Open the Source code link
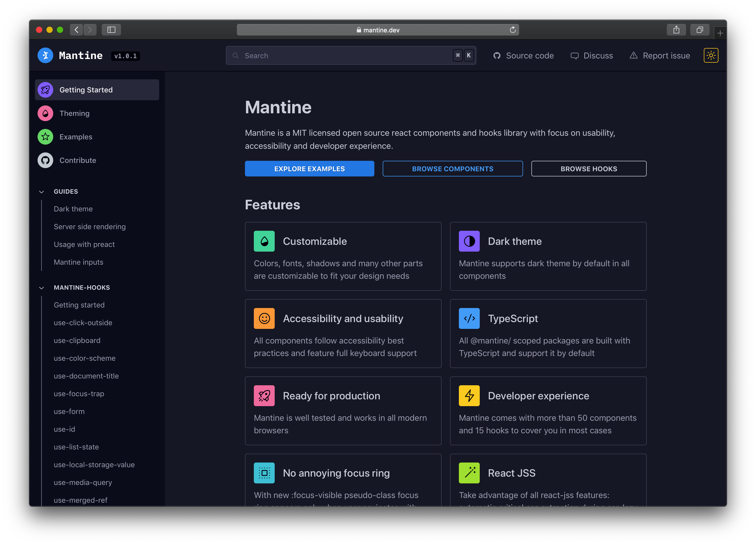The image size is (756, 545). pyautogui.click(x=523, y=56)
